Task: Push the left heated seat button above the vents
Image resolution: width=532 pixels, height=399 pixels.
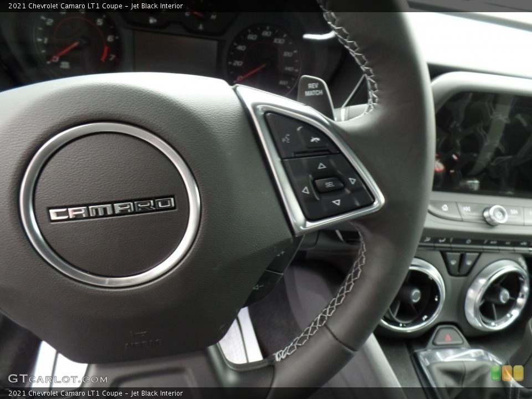Action: [x=452, y=262]
